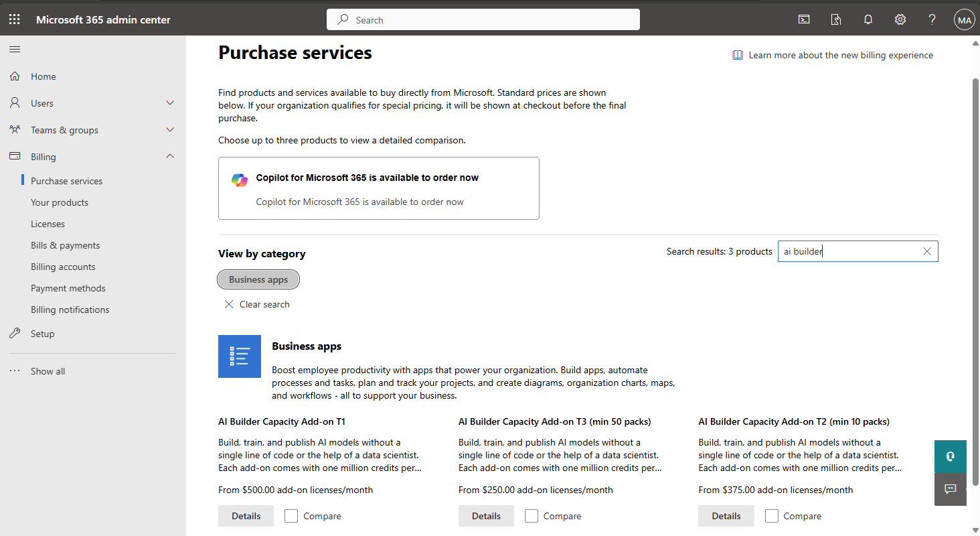The width and height of the screenshot is (980, 536).
Task: Open notifications bell icon
Action: [868, 19]
